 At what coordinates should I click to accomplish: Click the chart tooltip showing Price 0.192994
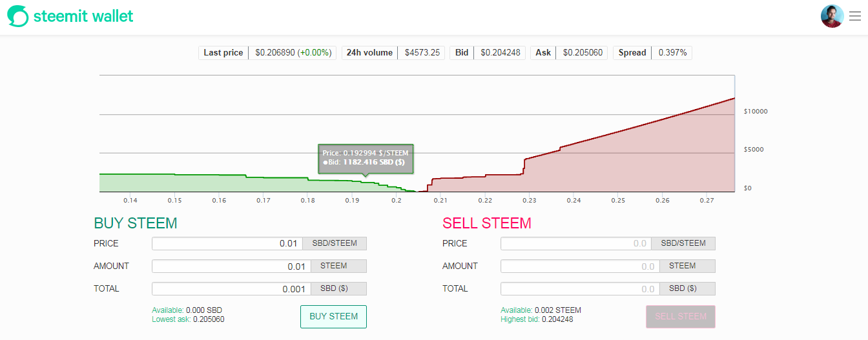[366, 158]
